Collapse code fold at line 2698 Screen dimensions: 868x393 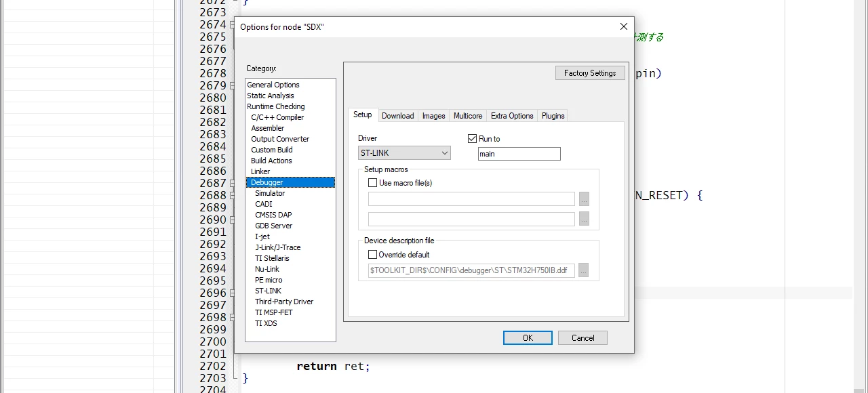233,317
